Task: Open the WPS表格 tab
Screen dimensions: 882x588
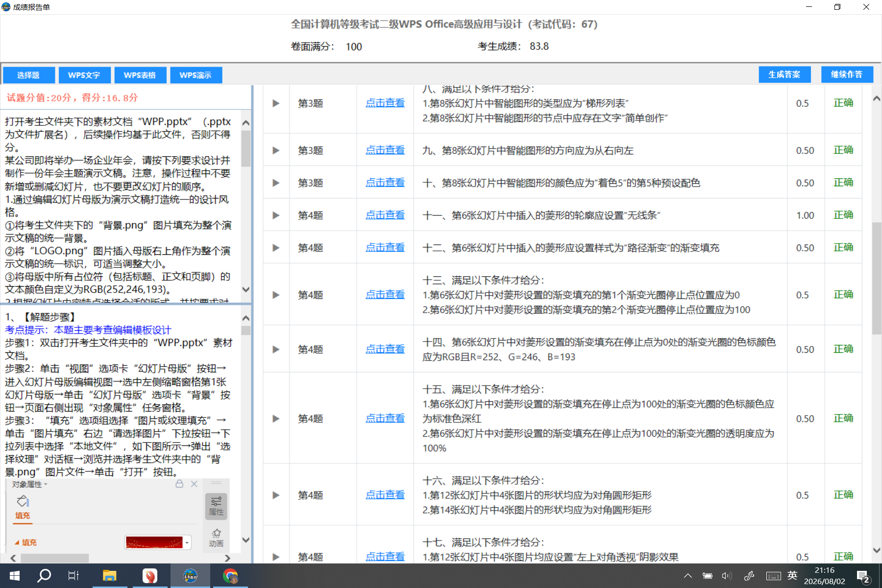Action: click(x=140, y=75)
